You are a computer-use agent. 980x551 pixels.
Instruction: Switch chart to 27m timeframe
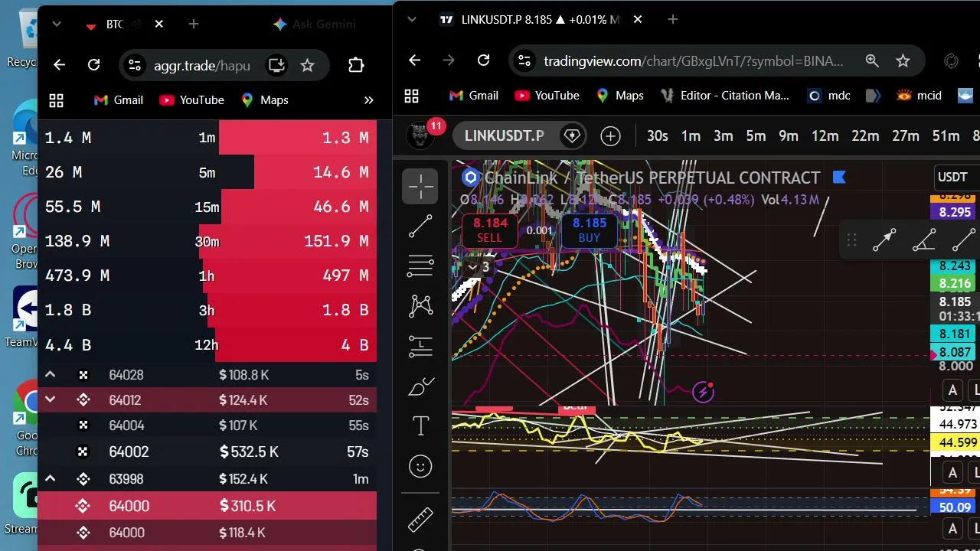point(906,136)
